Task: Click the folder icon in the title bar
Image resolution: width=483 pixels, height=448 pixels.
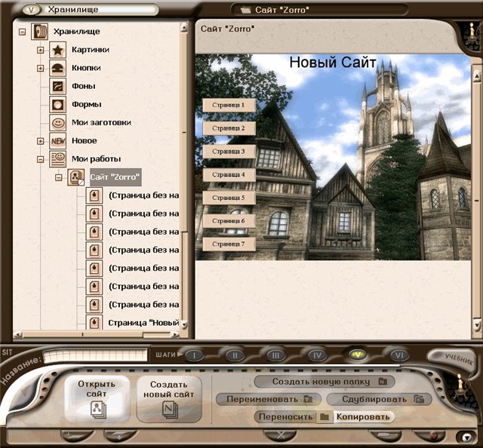Action: pos(246,10)
